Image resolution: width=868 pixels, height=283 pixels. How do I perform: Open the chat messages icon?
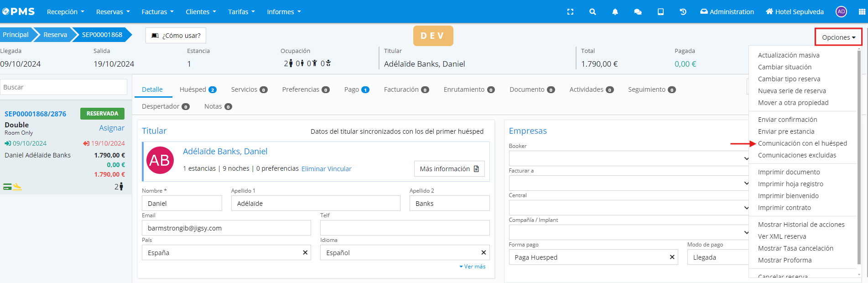click(638, 12)
